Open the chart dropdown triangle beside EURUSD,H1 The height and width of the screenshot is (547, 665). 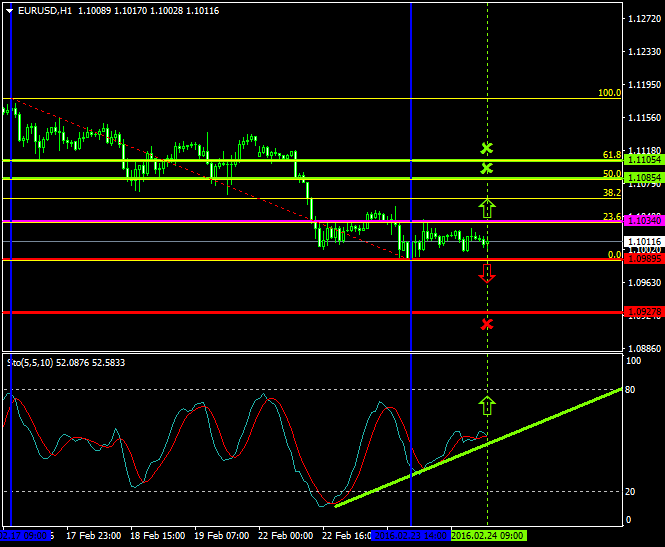9,10
